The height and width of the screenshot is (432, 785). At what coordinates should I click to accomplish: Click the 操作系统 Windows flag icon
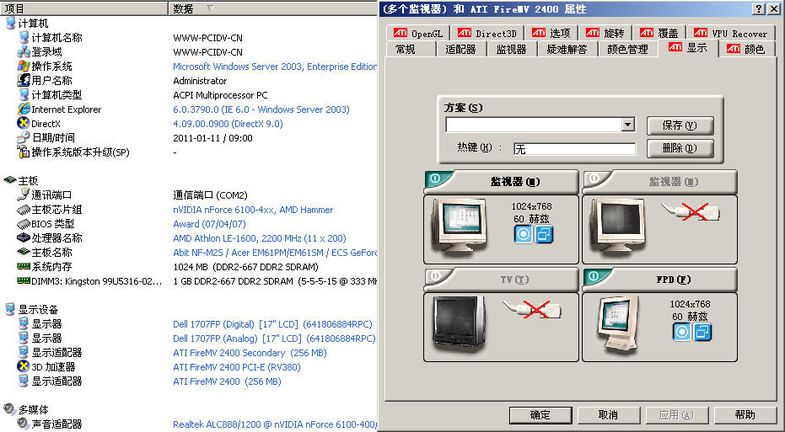24,66
